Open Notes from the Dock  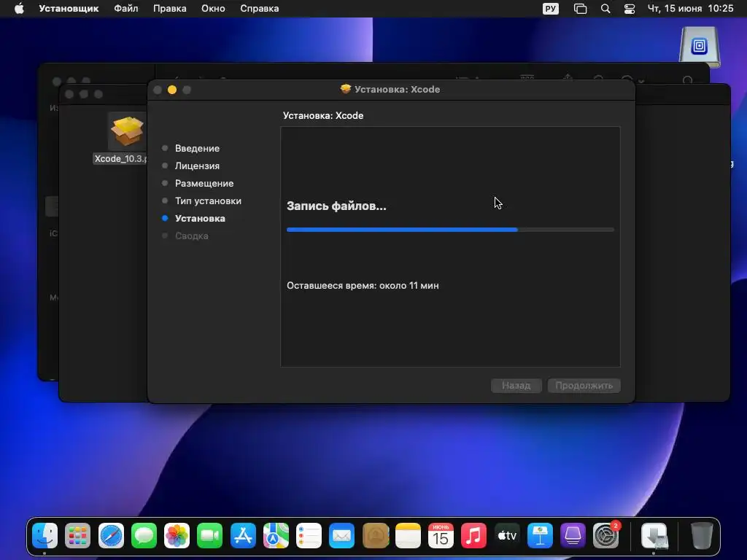[409, 536]
